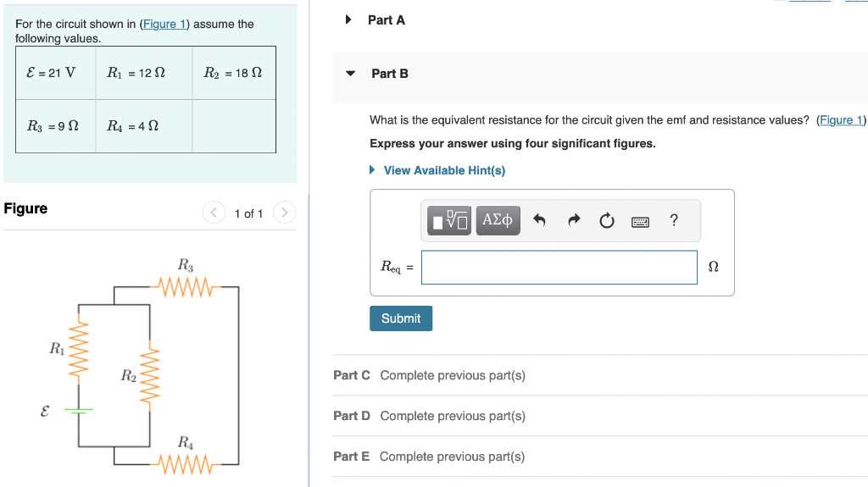Click the reset circular arrow icon

(x=607, y=221)
